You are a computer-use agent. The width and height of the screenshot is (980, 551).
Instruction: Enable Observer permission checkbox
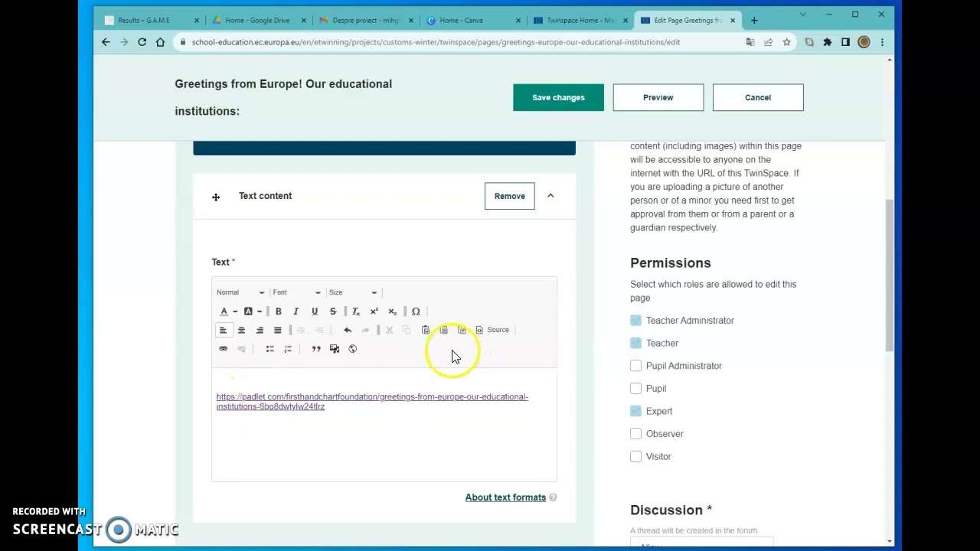coord(635,434)
